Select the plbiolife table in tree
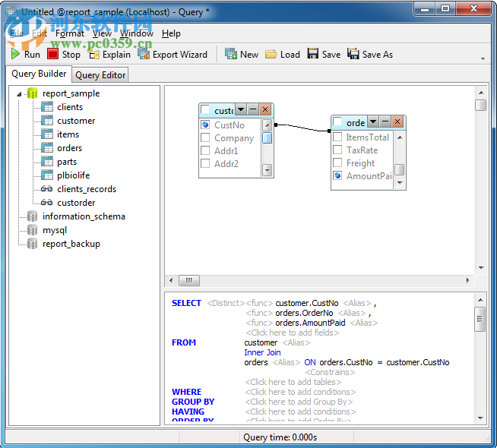The image size is (497, 448). point(73,175)
